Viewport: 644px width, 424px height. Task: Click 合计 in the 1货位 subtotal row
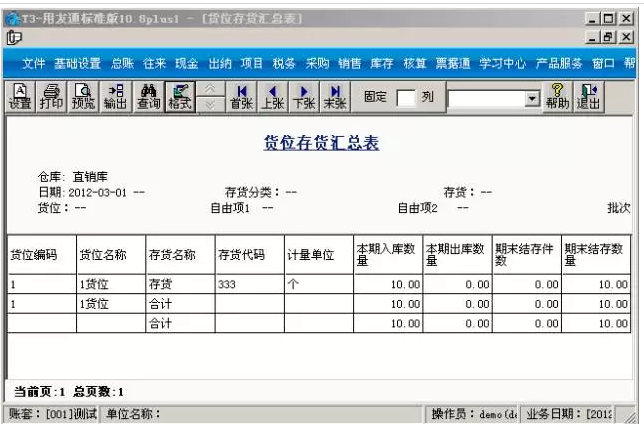pos(180,304)
